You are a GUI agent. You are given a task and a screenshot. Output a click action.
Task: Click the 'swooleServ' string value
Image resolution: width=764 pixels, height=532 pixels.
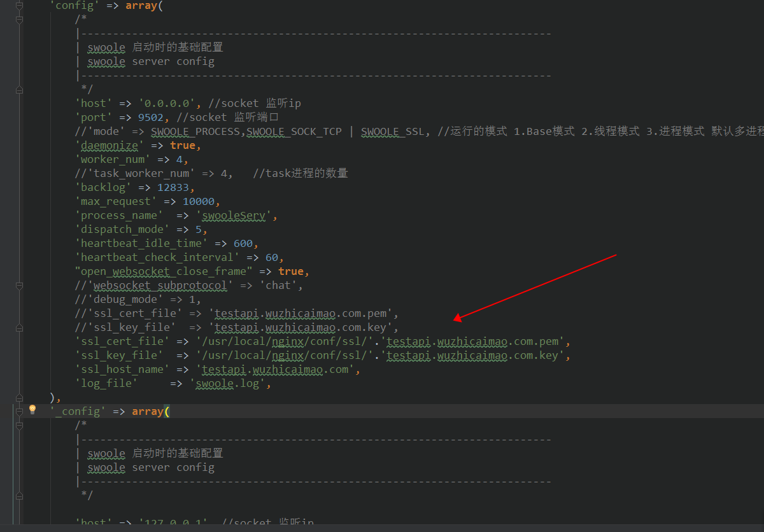pos(234,215)
